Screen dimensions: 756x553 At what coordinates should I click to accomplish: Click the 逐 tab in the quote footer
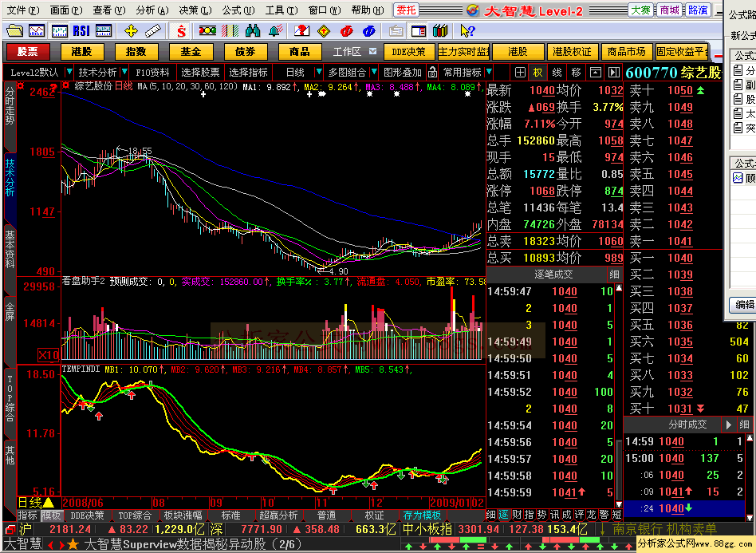pos(503,515)
